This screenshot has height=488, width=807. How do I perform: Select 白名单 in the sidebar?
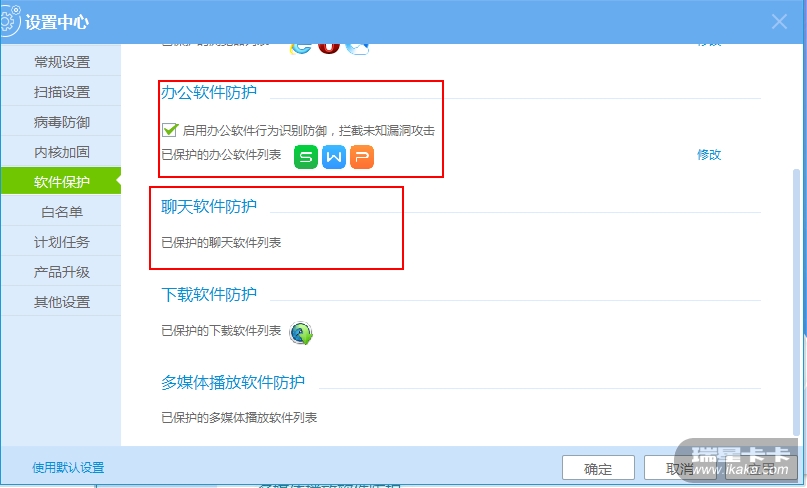(x=61, y=212)
